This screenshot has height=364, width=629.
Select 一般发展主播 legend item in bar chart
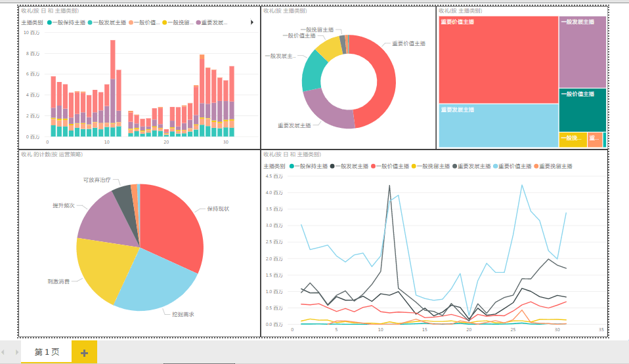(107, 22)
